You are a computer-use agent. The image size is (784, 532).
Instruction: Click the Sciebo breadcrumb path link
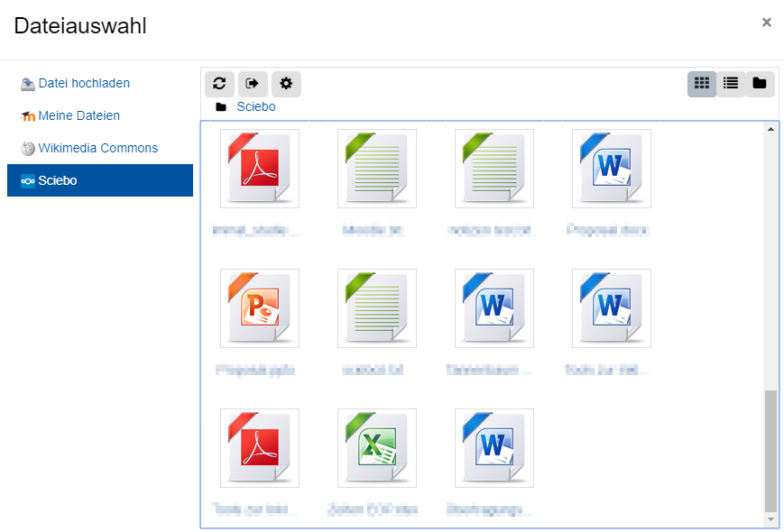pyautogui.click(x=255, y=106)
